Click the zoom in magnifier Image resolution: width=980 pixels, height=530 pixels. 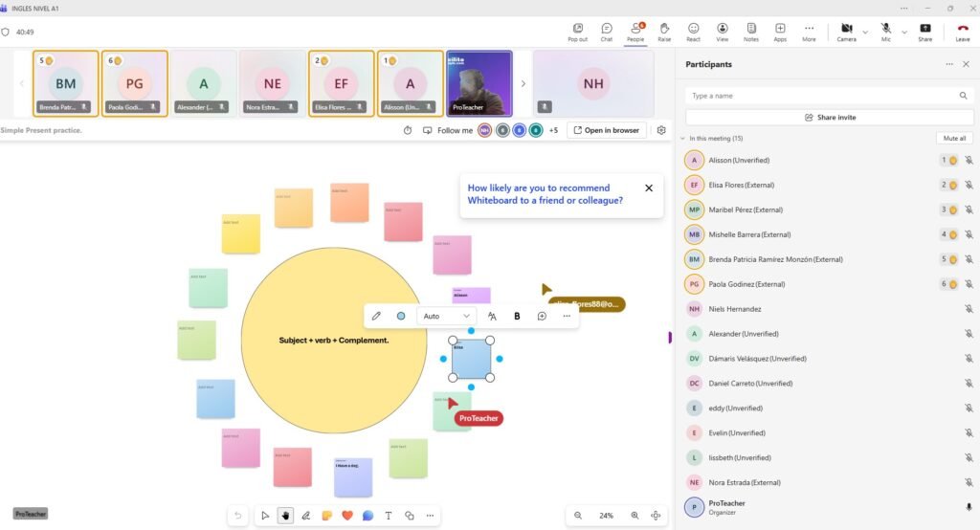[635, 516]
